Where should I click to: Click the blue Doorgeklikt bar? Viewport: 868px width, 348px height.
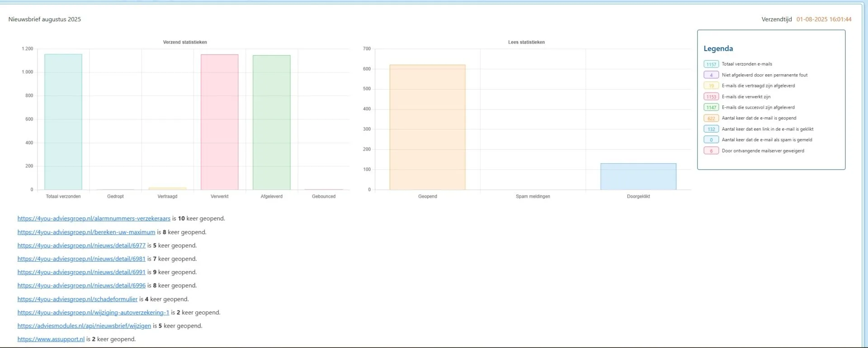(638, 177)
